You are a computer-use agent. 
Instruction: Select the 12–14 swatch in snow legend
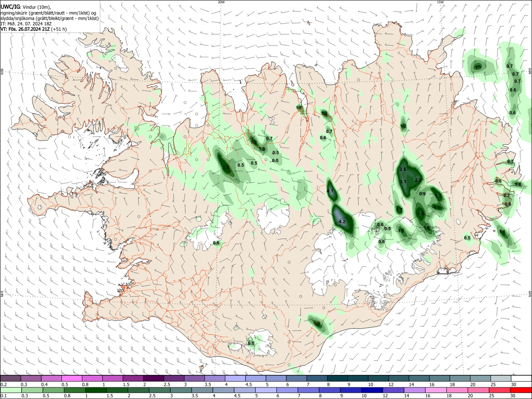(399, 378)
